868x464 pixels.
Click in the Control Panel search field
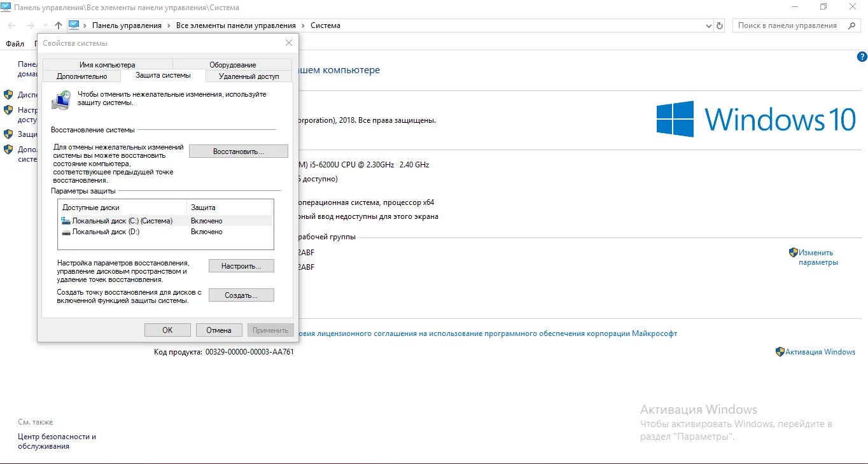point(788,25)
